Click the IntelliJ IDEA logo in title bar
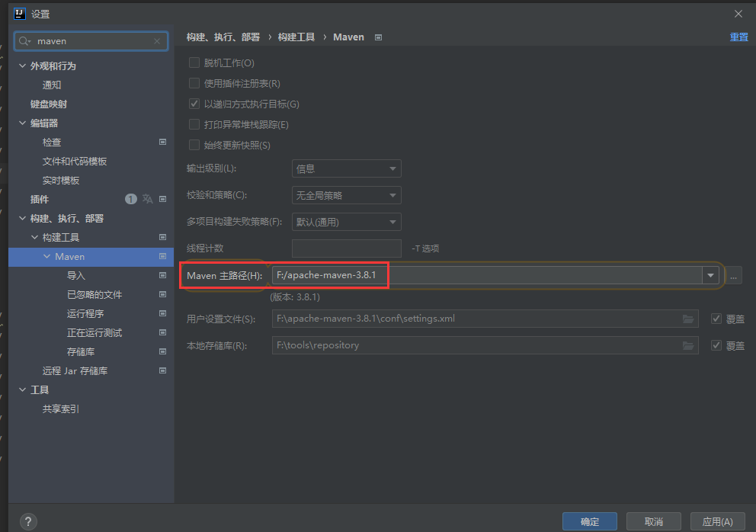The width and height of the screenshot is (756, 532). pyautogui.click(x=20, y=14)
